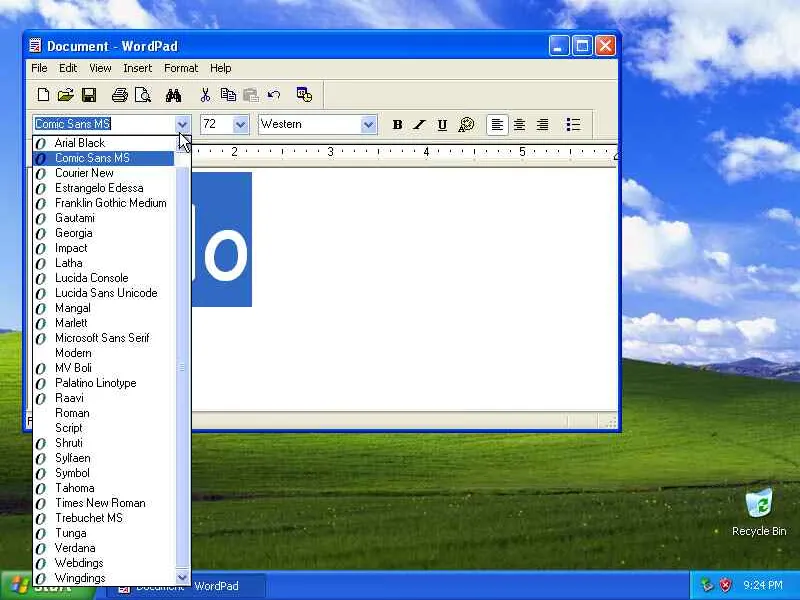Image resolution: width=800 pixels, height=600 pixels.
Task: Select Gautami from the font list
Action: click(x=104, y=218)
